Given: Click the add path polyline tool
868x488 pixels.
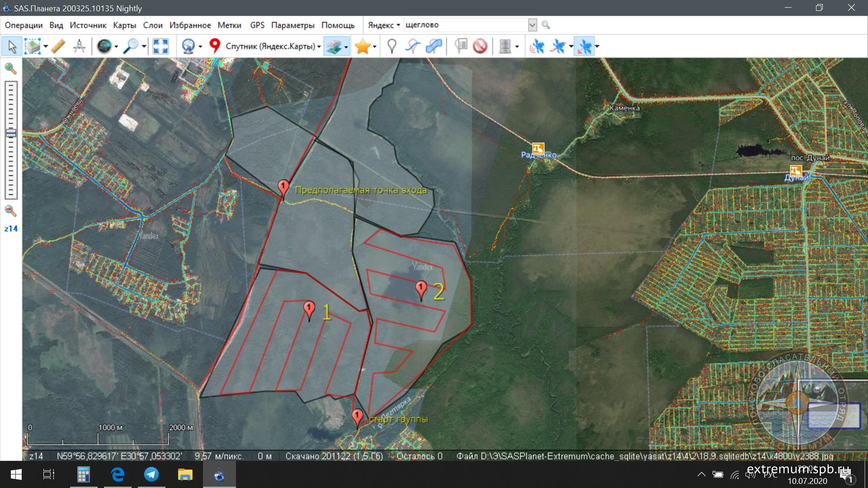Looking at the screenshot, I should (413, 46).
